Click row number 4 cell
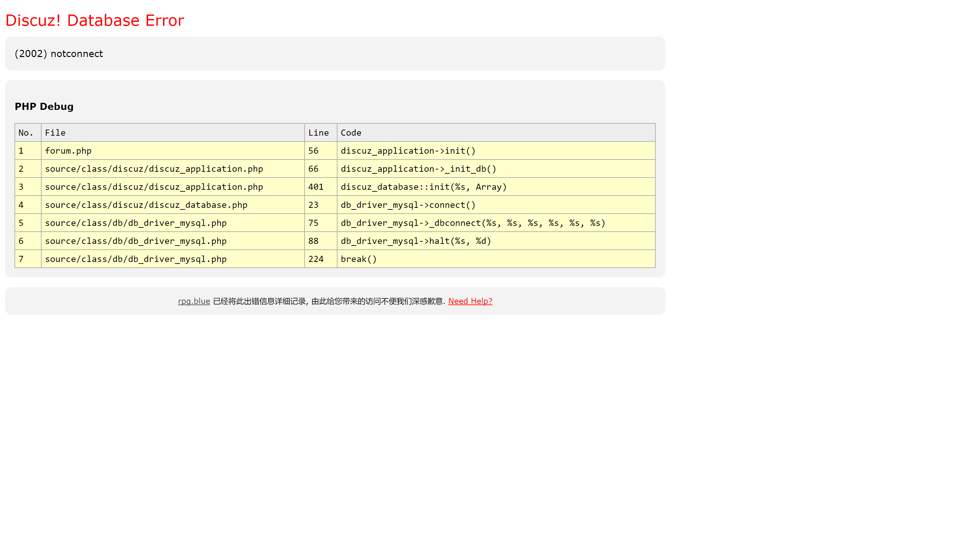This screenshot has height=560, width=967. (x=28, y=205)
